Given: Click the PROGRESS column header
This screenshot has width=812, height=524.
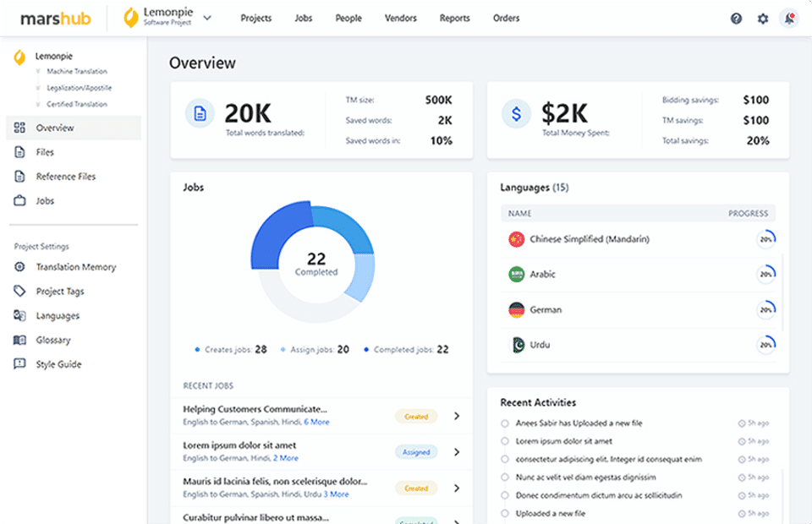Looking at the screenshot, I should tap(748, 213).
